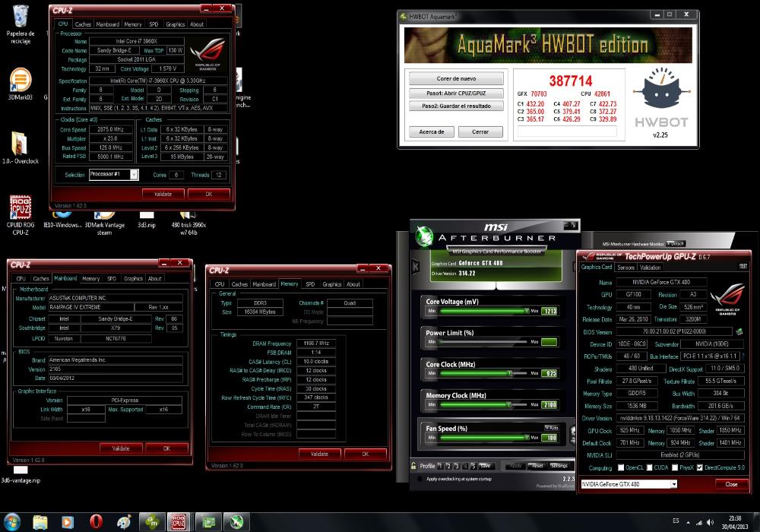Screen dimensions: 760x532
Task: Open Paint icon in taskbar
Action: pyautogui.click(x=124, y=522)
